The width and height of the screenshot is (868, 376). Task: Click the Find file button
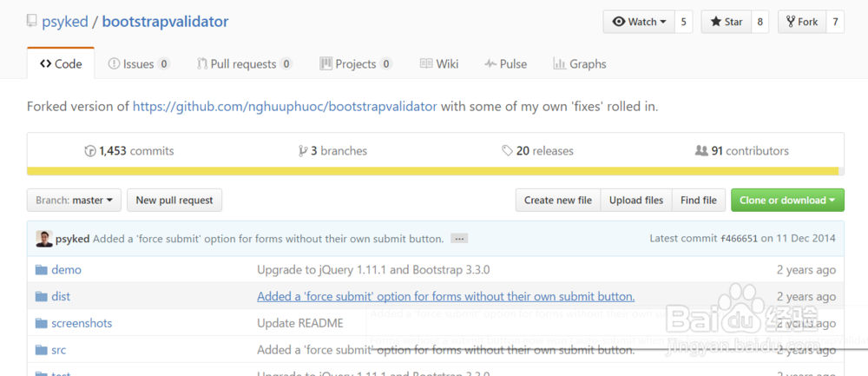(x=699, y=200)
